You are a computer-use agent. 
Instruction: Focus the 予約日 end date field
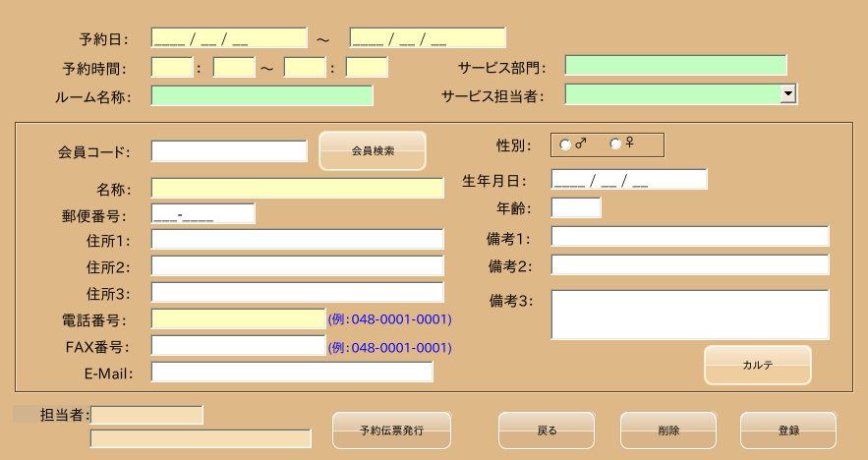tap(428, 37)
